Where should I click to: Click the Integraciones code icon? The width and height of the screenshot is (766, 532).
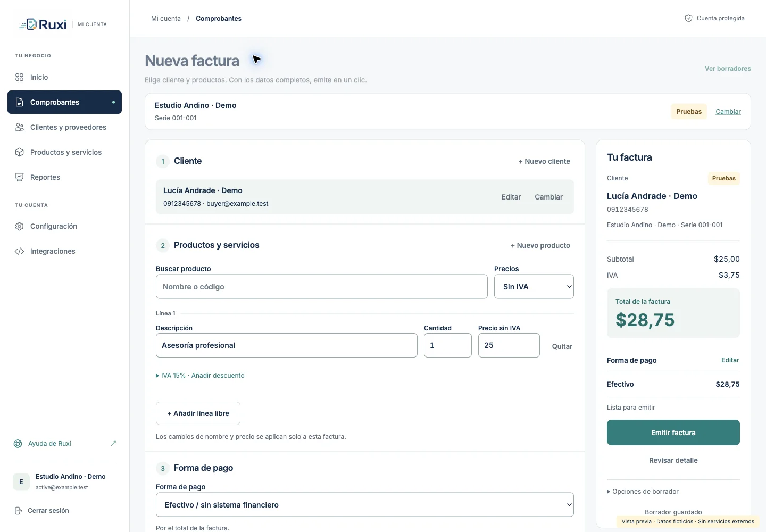coord(19,251)
